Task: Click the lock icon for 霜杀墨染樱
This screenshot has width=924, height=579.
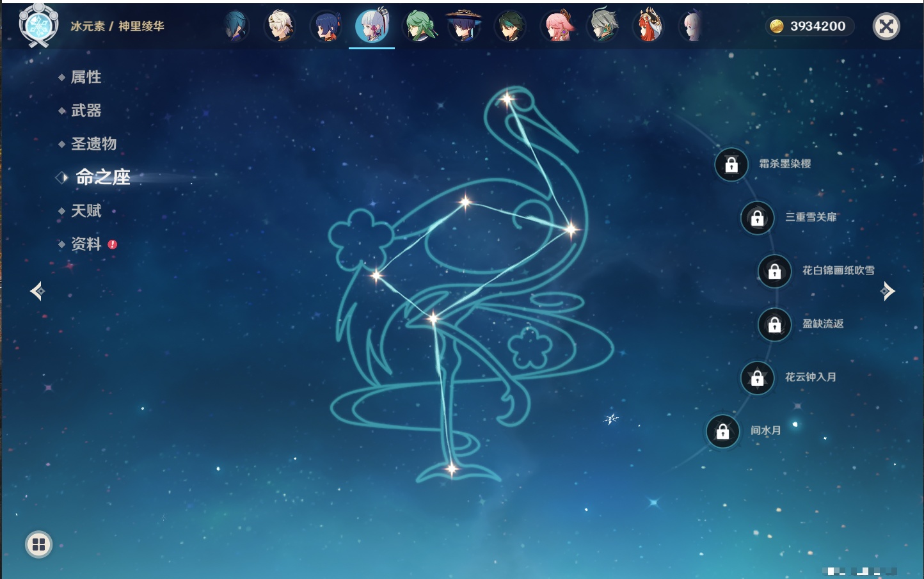Action: tap(731, 164)
